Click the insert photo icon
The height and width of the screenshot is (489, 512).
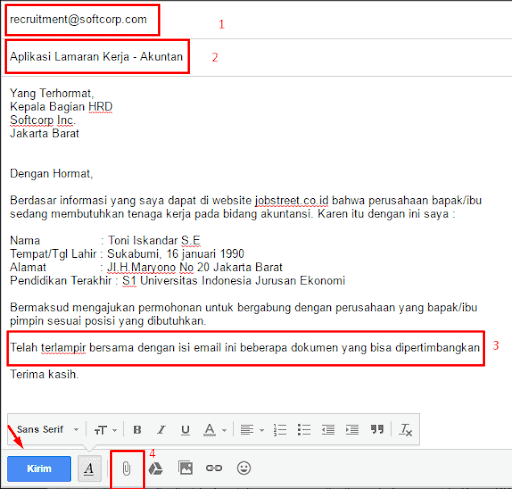185,468
